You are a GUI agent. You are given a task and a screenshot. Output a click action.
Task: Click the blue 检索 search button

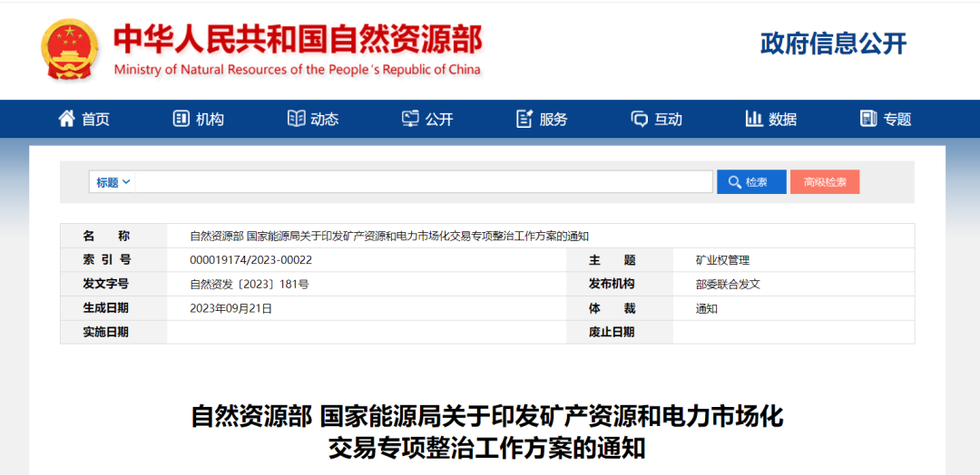[752, 182]
